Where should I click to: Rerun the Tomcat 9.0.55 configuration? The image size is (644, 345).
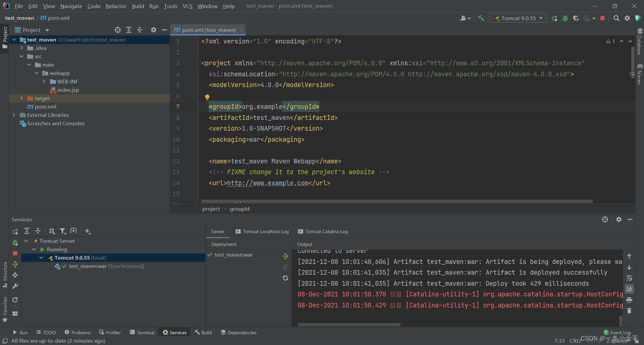click(555, 18)
